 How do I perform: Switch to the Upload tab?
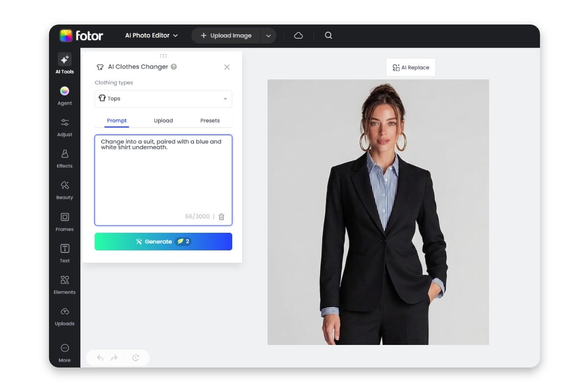[163, 120]
